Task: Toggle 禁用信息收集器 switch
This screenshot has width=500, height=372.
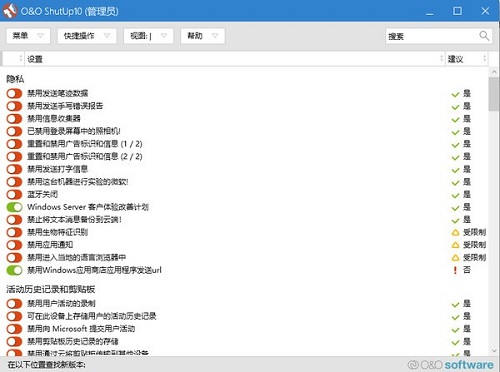Action: pyautogui.click(x=14, y=119)
